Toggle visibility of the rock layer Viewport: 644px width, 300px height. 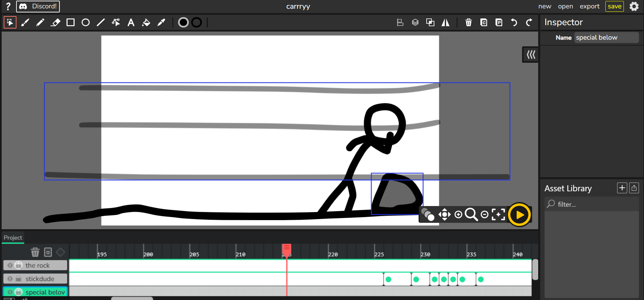[10, 265]
